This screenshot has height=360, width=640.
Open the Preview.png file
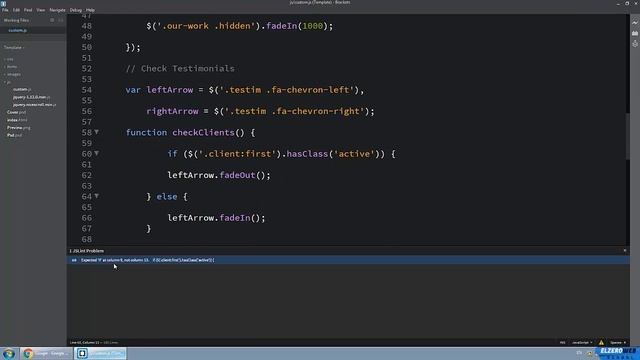(x=18, y=128)
